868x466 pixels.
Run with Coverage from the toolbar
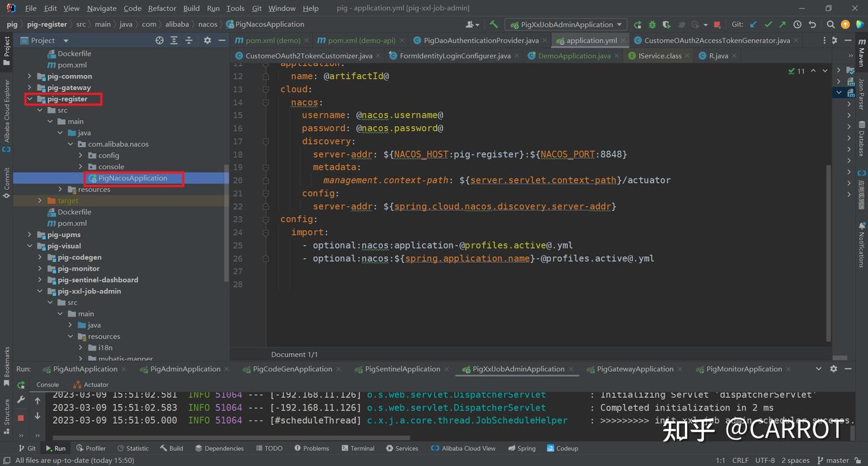coord(666,25)
